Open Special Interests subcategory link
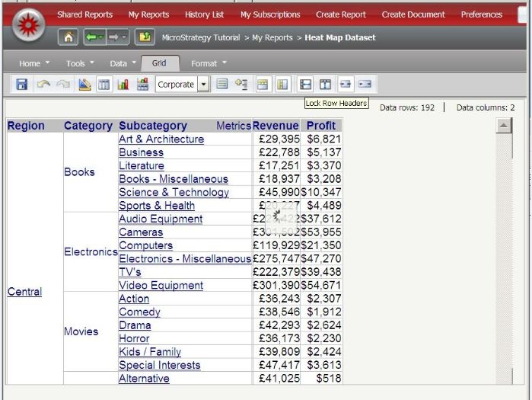The width and height of the screenshot is (532, 400). tap(160, 365)
